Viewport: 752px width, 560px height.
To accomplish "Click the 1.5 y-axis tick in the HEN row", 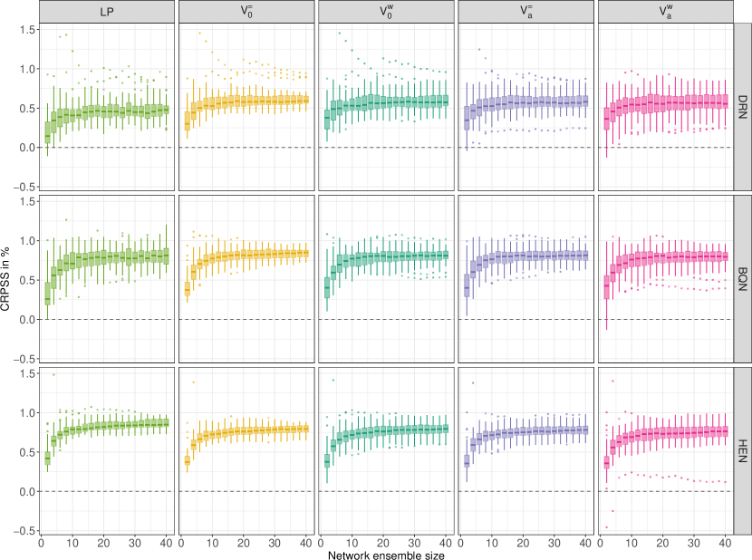I will [x=27, y=374].
